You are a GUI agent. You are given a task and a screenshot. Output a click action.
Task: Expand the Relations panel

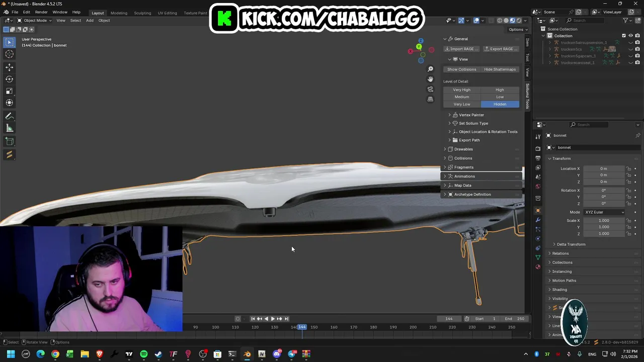pos(560,253)
